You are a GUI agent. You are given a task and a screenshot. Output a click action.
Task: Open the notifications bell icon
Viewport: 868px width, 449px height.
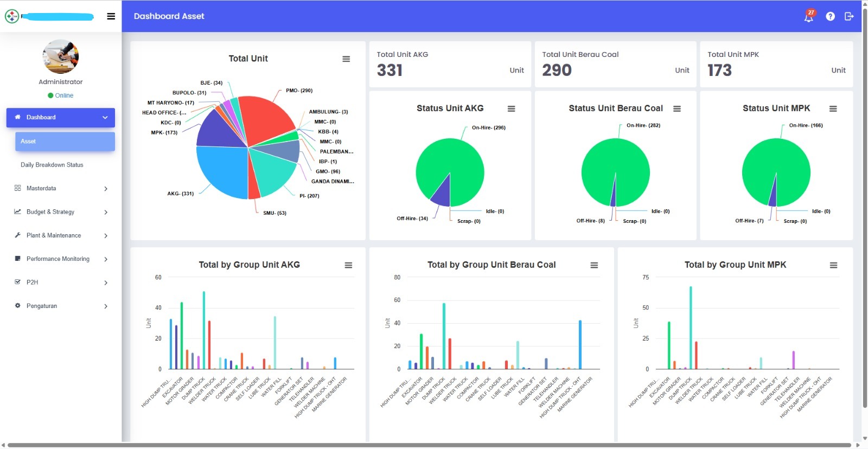(808, 16)
